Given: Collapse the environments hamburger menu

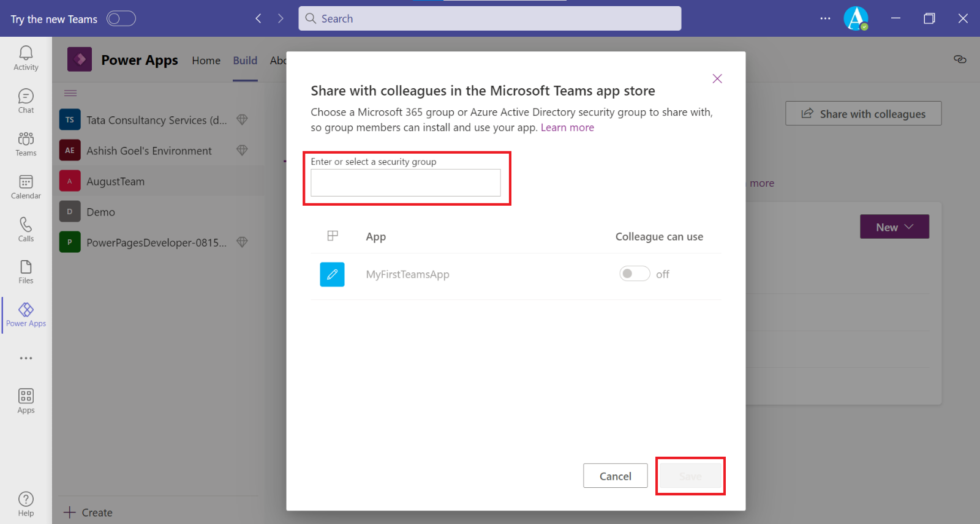Looking at the screenshot, I should click(70, 93).
